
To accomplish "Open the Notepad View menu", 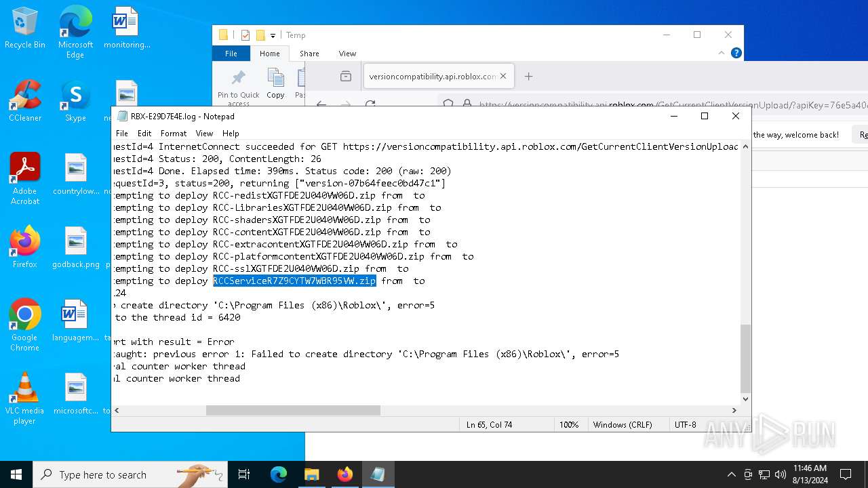I will 204,134.
